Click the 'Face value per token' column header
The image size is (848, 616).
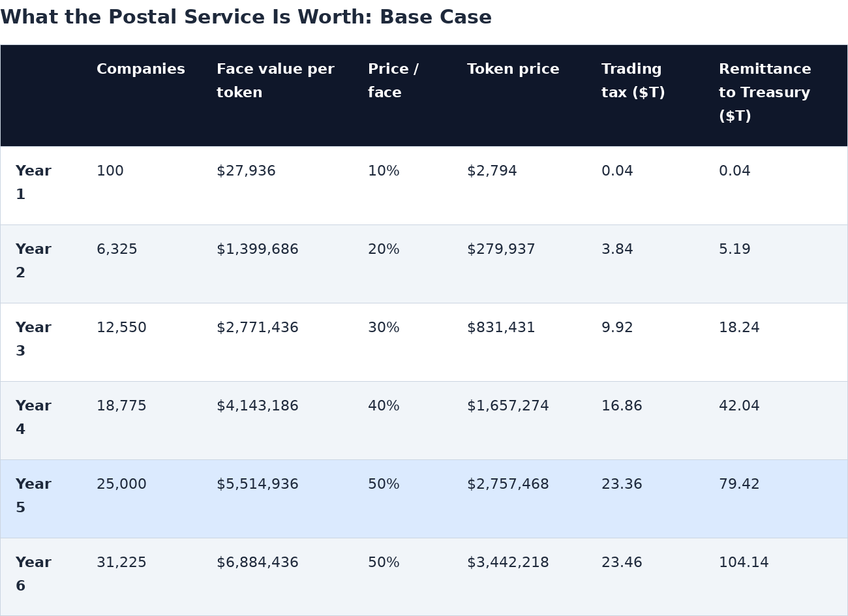275,82
